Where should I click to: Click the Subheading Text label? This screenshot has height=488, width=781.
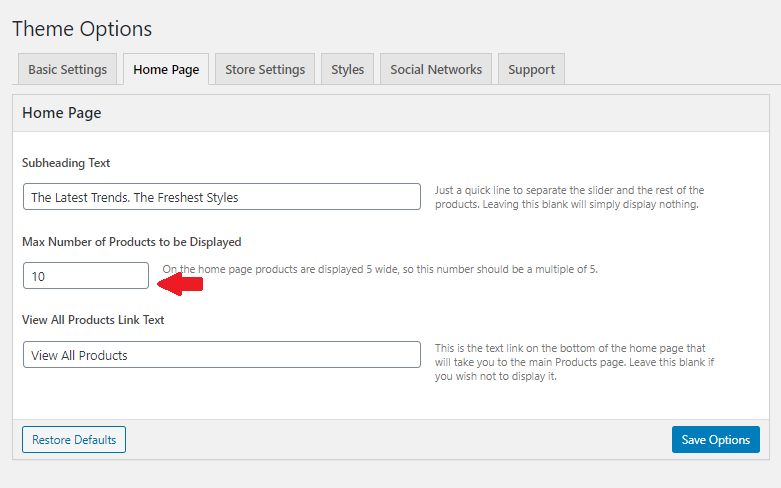pos(66,163)
